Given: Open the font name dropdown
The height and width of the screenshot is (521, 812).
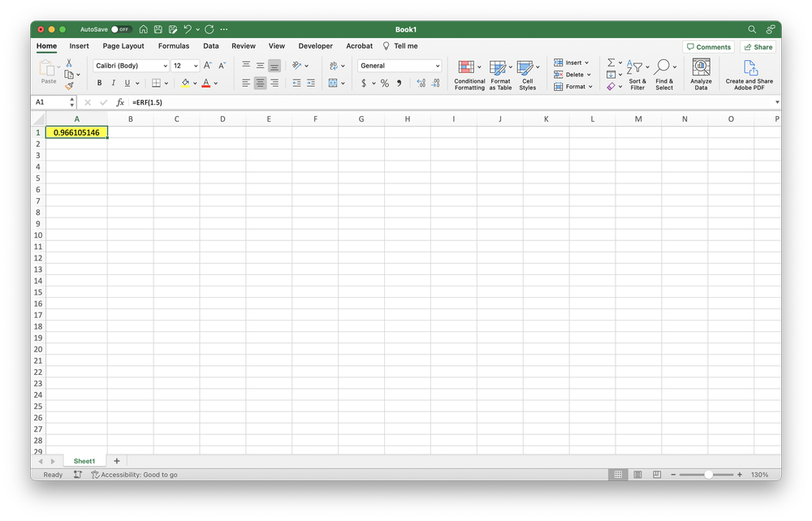Looking at the screenshot, I should click(165, 66).
